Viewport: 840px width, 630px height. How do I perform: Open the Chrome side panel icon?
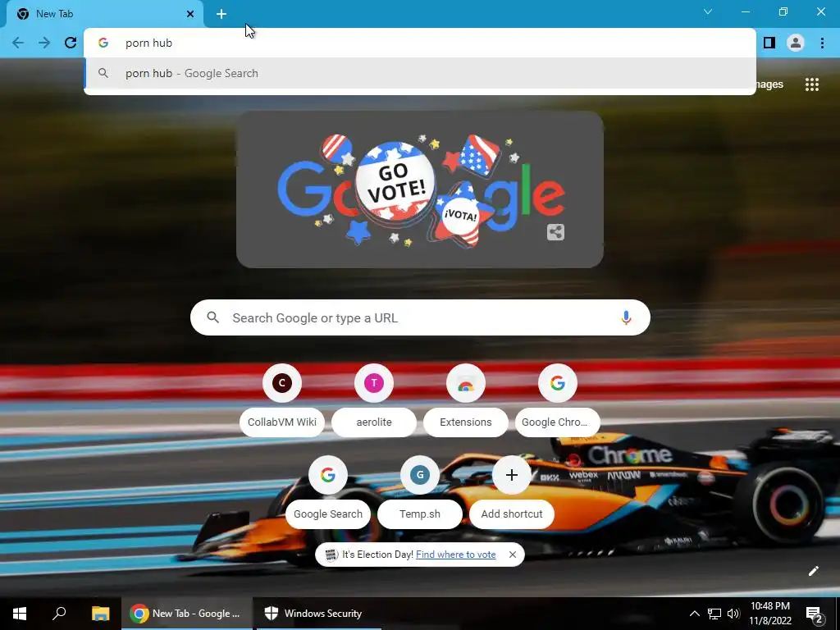(769, 43)
